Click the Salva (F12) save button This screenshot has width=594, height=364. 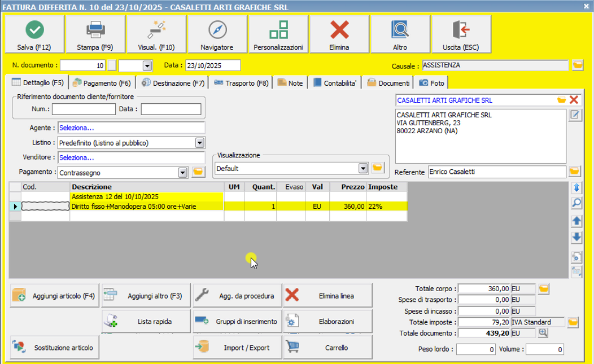[34, 34]
